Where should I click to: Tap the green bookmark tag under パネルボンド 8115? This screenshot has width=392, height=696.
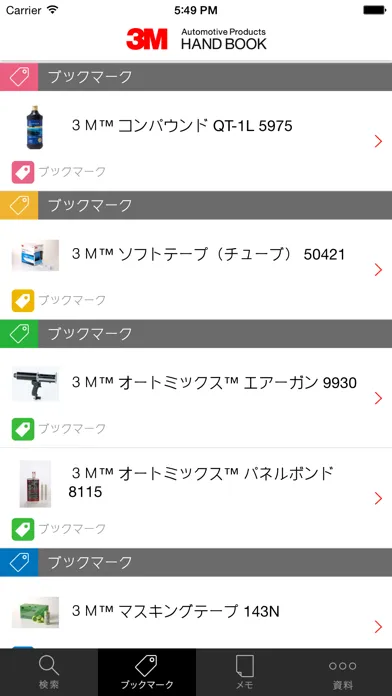click(23, 529)
